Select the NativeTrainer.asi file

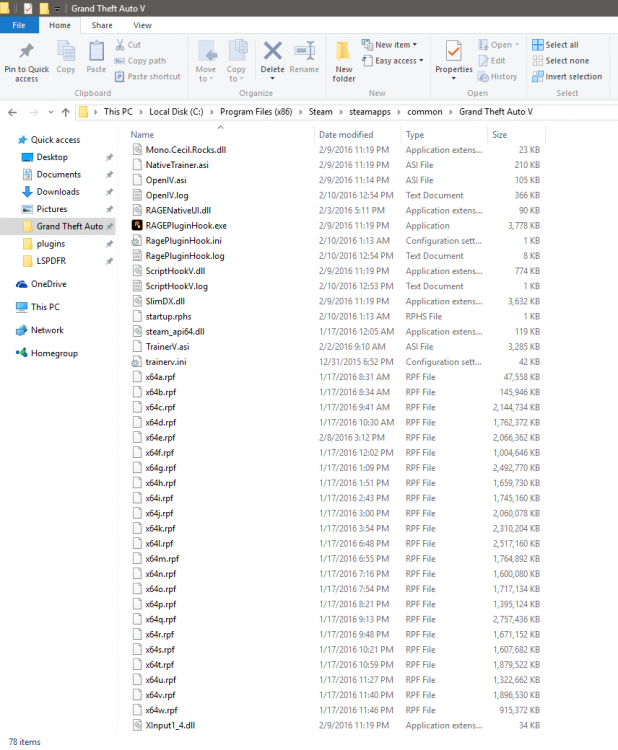(177, 165)
